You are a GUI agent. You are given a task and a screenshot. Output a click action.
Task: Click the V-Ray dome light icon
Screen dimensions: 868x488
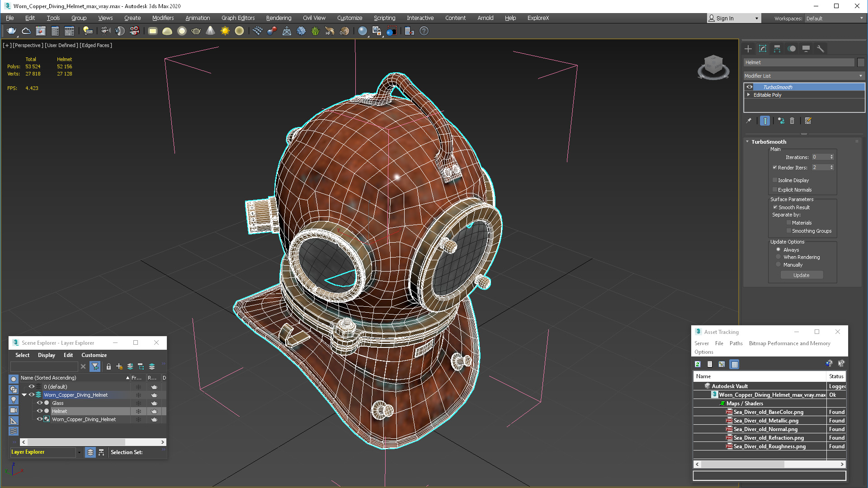pyautogui.click(x=167, y=31)
